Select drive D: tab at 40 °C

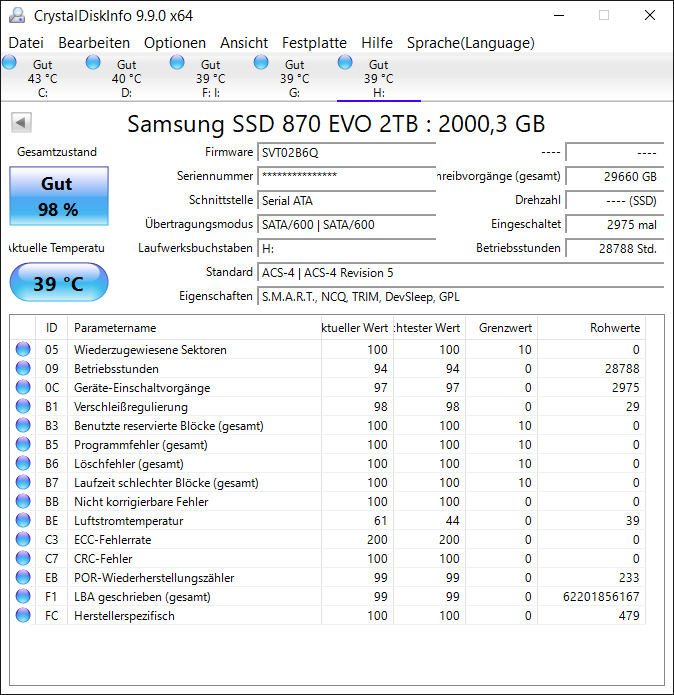coord(126,78)
